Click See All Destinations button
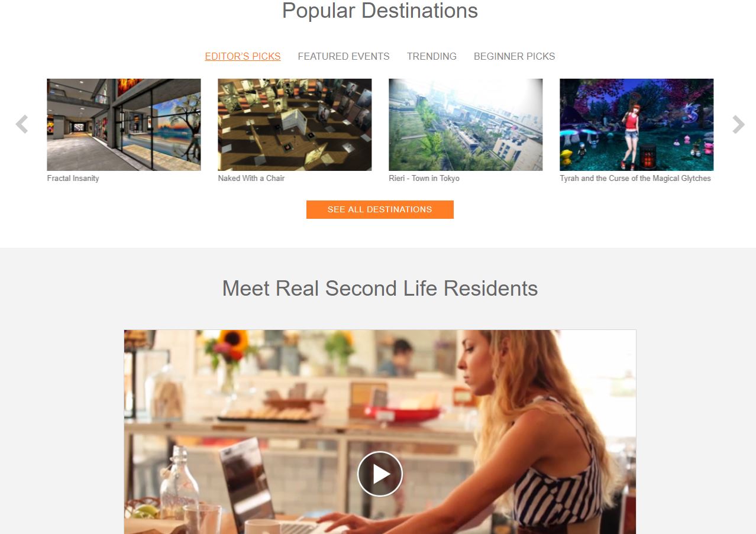 (x=380, y=209)
